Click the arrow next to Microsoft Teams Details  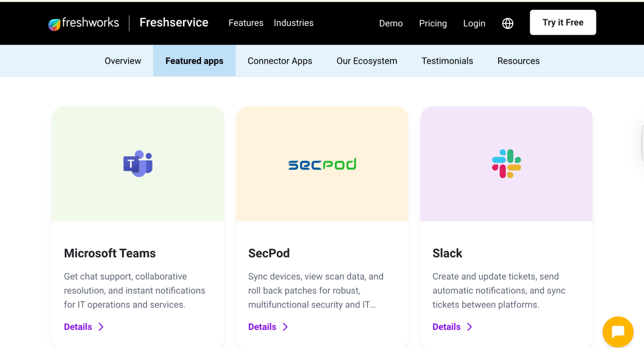pyautogui.click(x=101, y=327)
